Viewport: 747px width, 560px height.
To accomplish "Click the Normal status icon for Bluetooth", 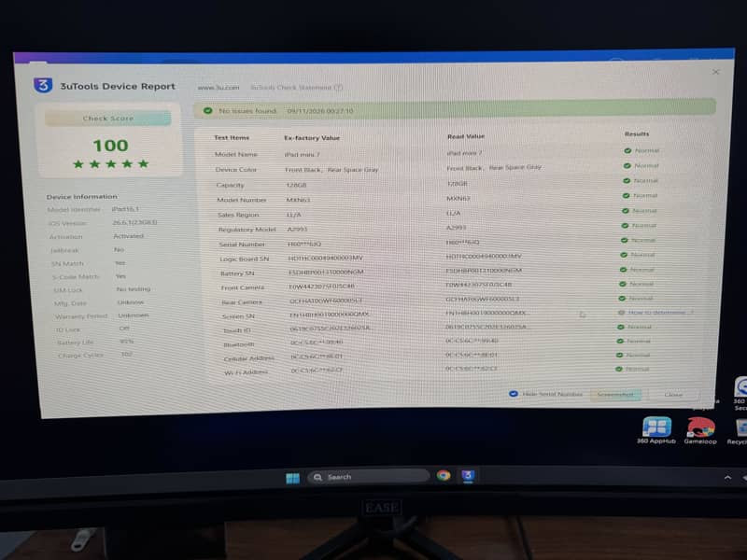I will click(x=620, y=341).
